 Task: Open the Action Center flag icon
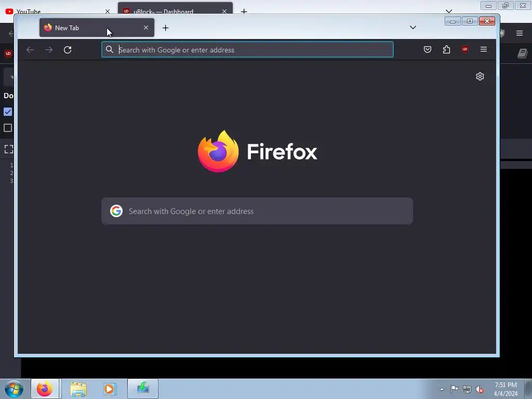click(454, 389)
